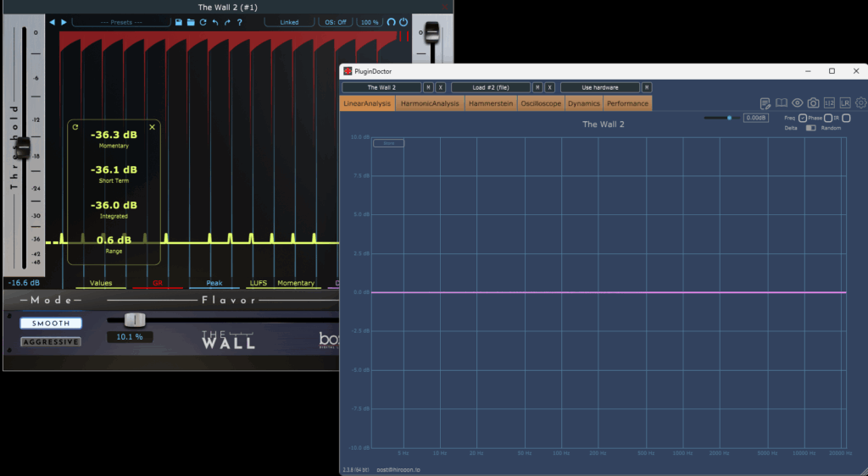868x476 pixels.
Task: Click the 1|2 compare icon
Action: click(x=829, y=102)
